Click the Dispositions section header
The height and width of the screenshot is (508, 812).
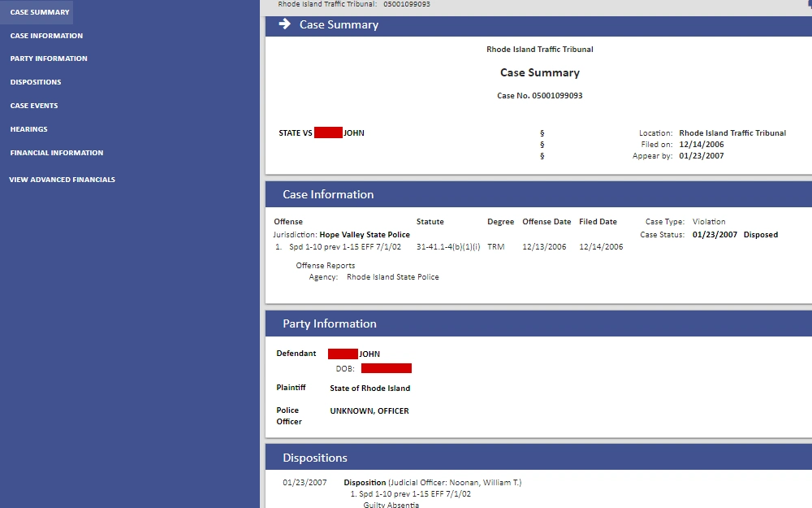(x=315, y=458)
